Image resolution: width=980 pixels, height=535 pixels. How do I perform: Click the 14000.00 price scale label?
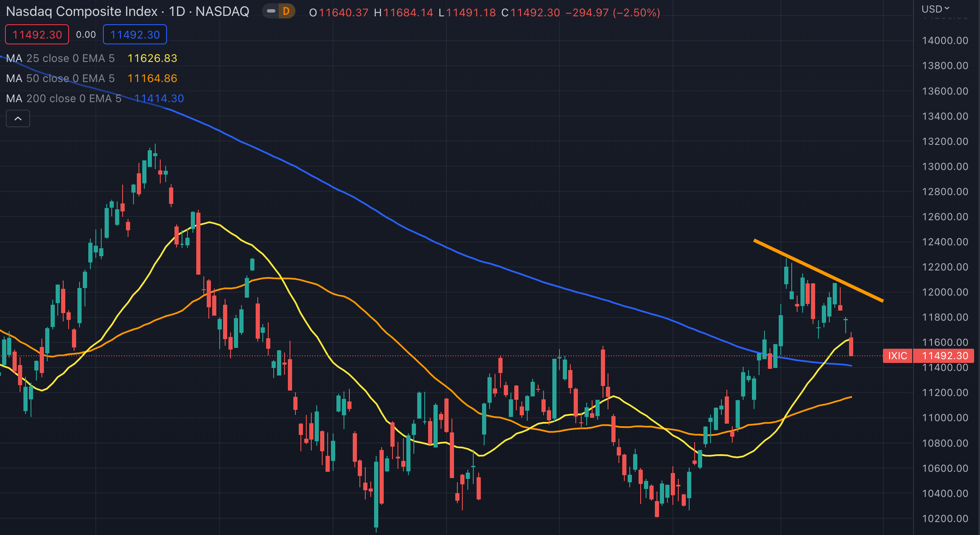tap(945, 41)
